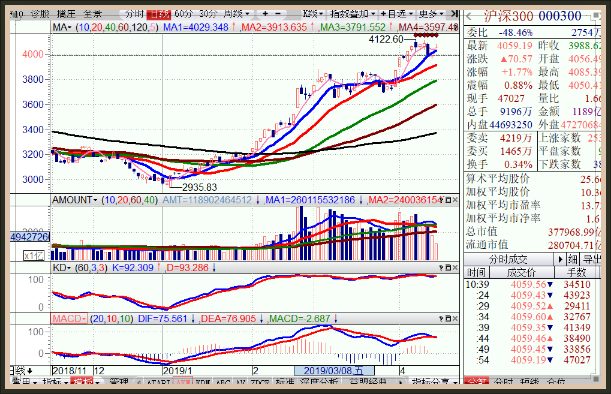Click the 成交价 column header
Viewport: 611px width, 394px height.
tap(521, 272)
